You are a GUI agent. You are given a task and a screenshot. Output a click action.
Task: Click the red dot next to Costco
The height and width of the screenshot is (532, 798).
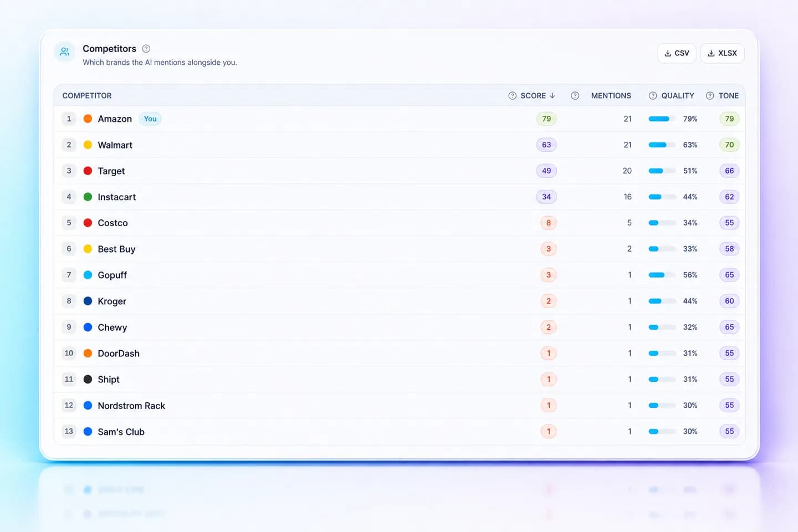(88, 223)
